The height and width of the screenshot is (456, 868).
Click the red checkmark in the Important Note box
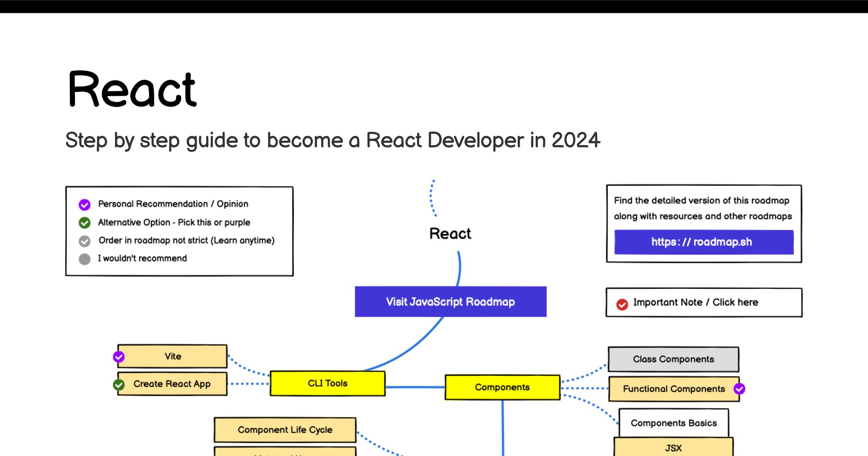622,305
